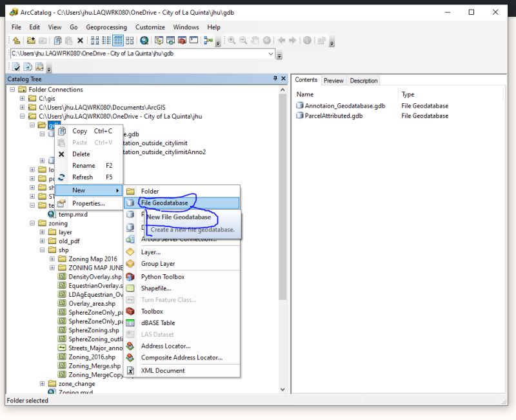This screenshot has width=516, height=420.
Task: Toggle the Details view mode
Action: tap(118, 40)
